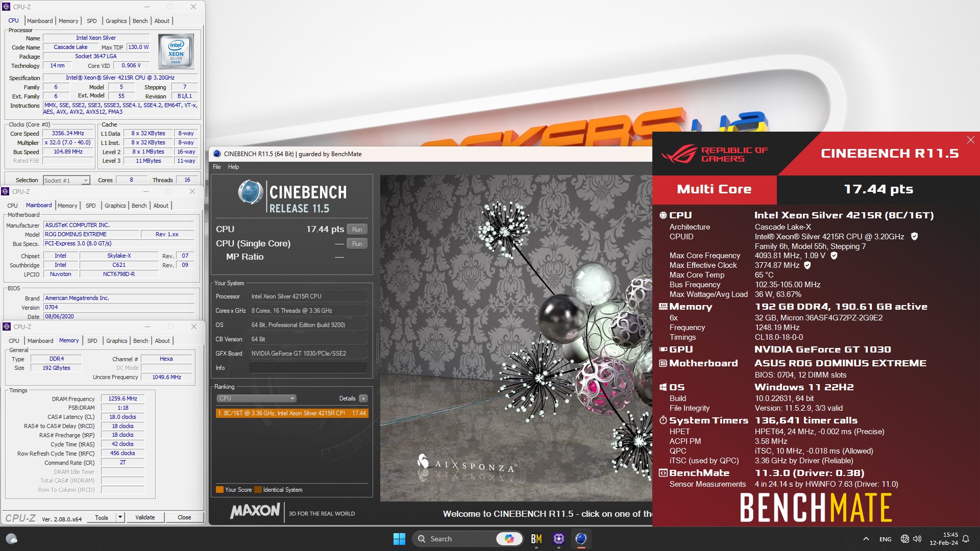This screenshot has height=551, width=980.
Task: Click the 17.44 pts score in BenchMate
Action: pyautogui.click(x=878, y=189)
